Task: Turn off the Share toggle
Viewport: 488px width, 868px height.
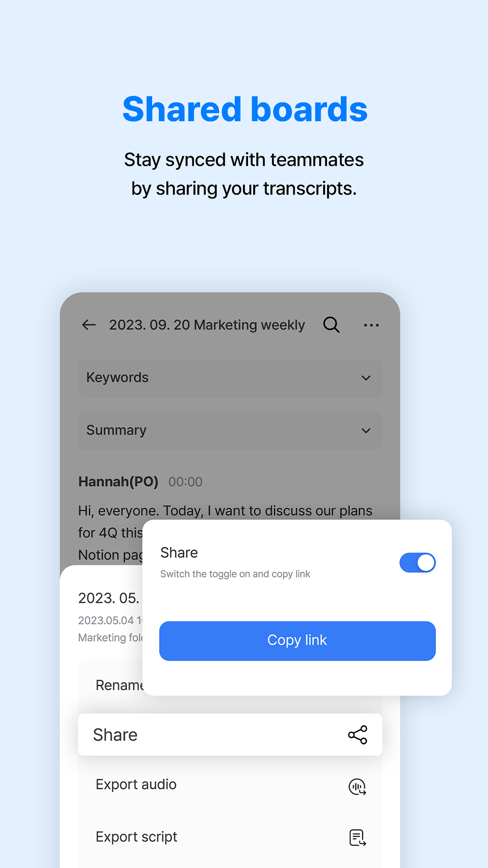Action: click(417, 563)
